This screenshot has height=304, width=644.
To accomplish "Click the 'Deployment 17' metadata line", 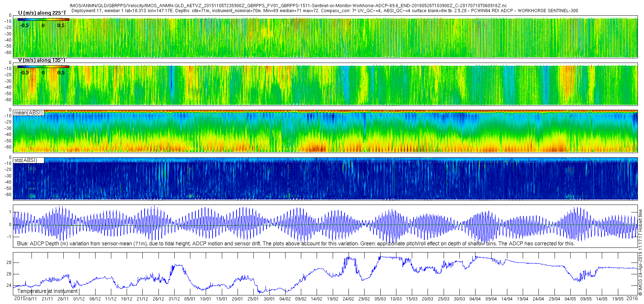I will [325, 11].
